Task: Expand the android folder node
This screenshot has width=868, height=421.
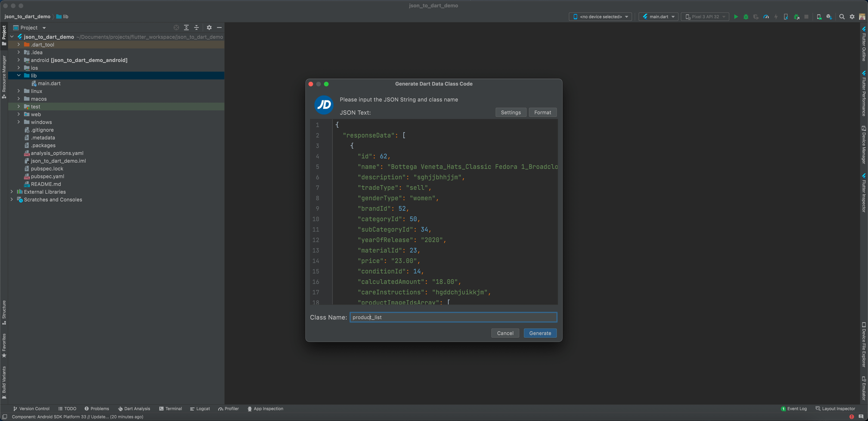Action: tap(19, 60)
